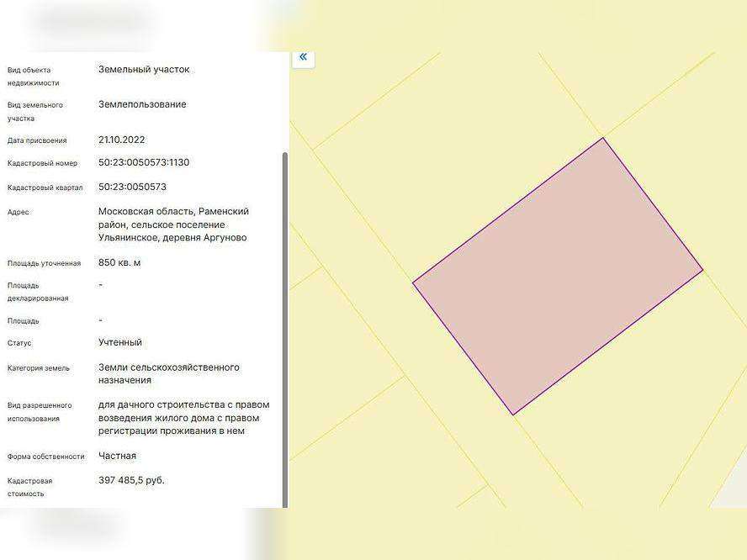This screenshot has width=747, height=560.
Task: Click the Кадастровый номер field label
Action: [x=42, y=164]
